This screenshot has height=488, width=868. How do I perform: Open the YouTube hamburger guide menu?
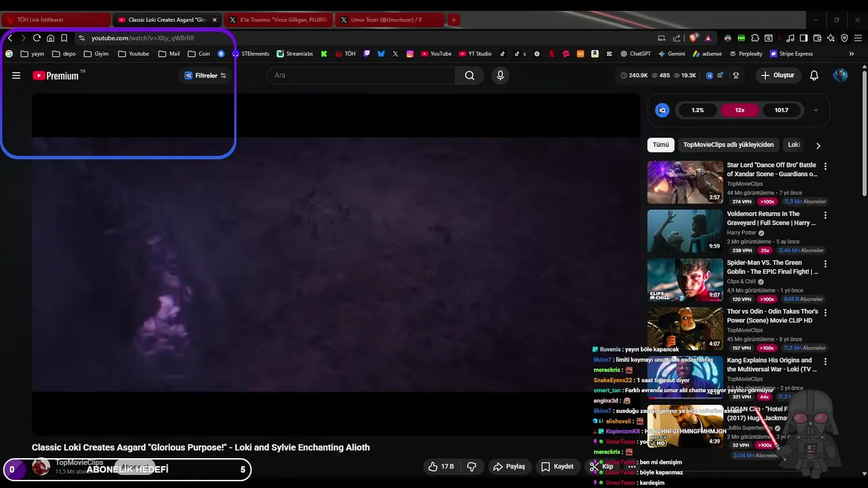click(x=16, y=75)
